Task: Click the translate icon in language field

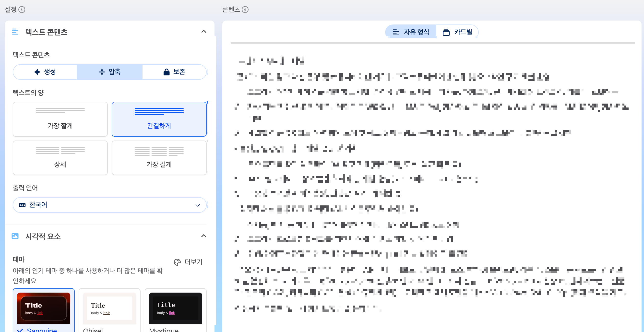Action: tap(22, 205)
